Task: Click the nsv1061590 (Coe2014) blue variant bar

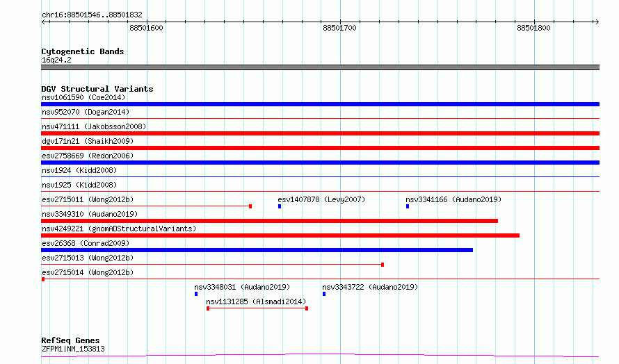Action: [320, 104]
